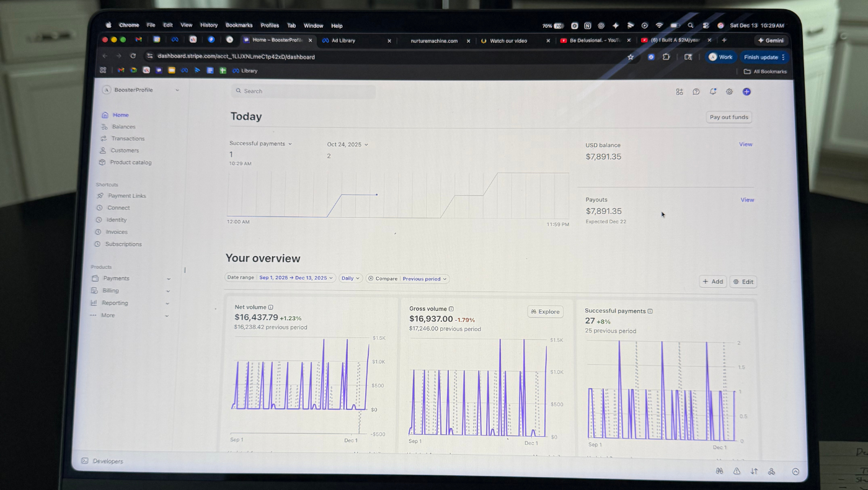Click the Search input field
The image size is (868, 490).
click(304, 91)
